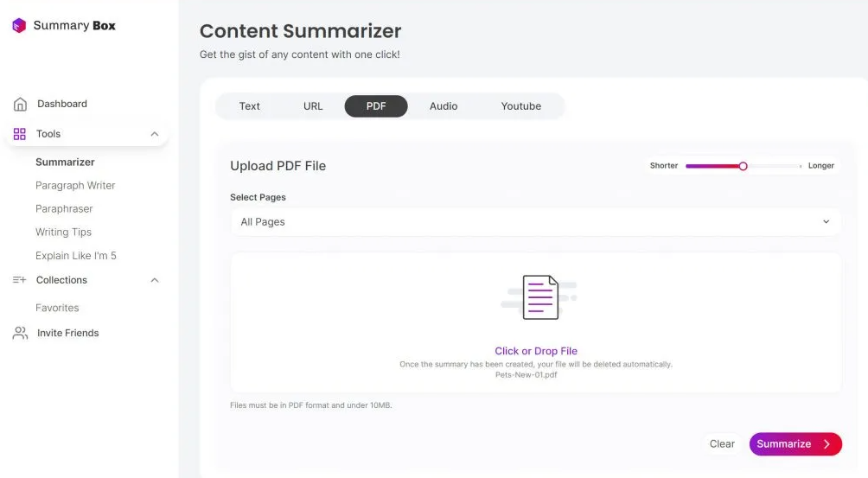Open Dashboard via the home icon
This screenshot has width=868, height=478.
click(x=20, y=104)
